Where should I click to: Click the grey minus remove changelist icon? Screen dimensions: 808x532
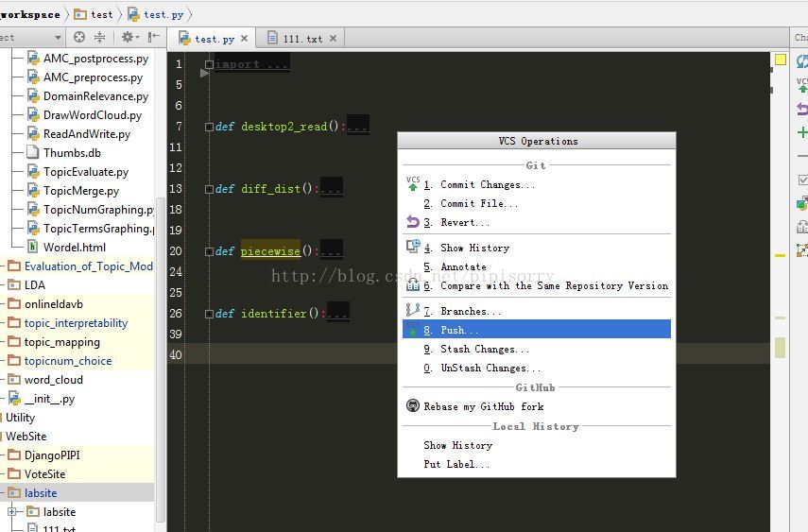tap(802, 156)
